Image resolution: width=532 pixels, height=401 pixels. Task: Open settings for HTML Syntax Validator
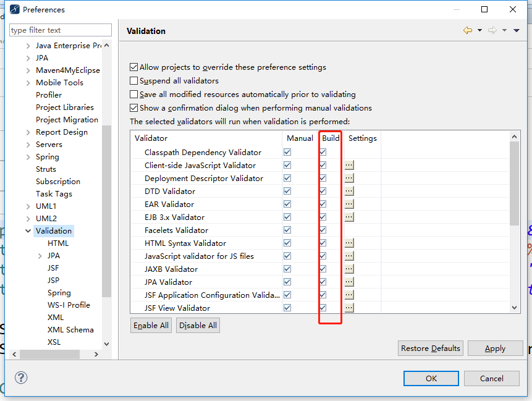coord(349,243)
